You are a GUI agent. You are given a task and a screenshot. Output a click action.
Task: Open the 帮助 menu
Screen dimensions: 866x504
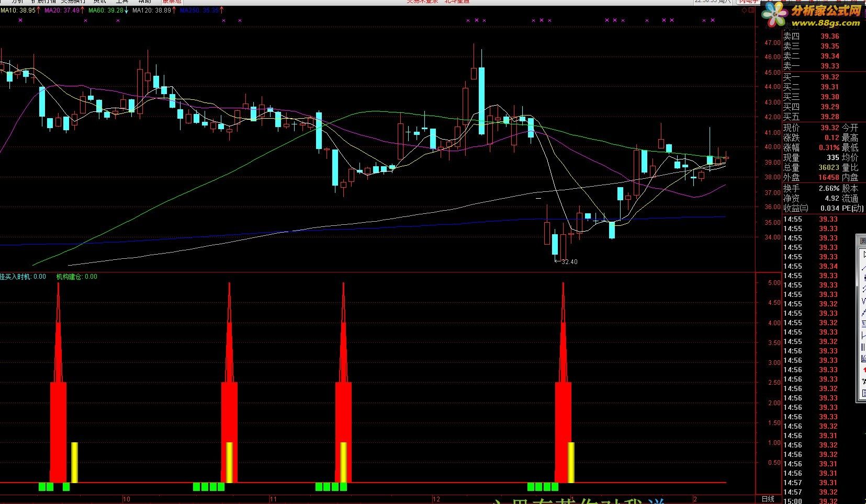pos(144,2)
